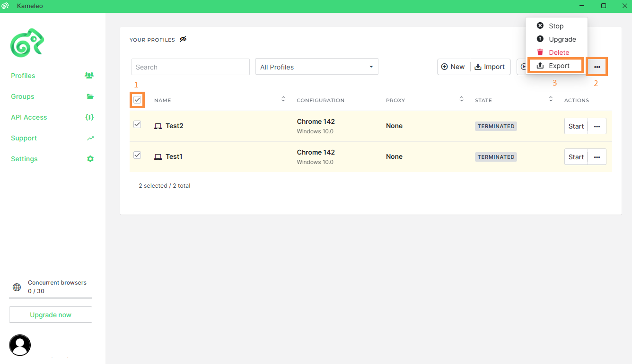The width and height of the screenshot is (632, 364).
Task: Sort by the Name column arrows
Action: click(x=283, y=99)
